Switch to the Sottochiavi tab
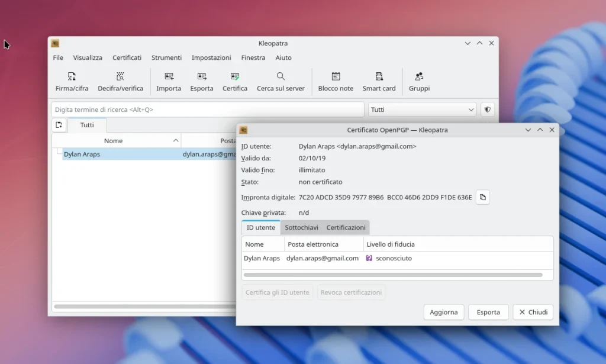This screenshot has height=364, width=606. 301,228
